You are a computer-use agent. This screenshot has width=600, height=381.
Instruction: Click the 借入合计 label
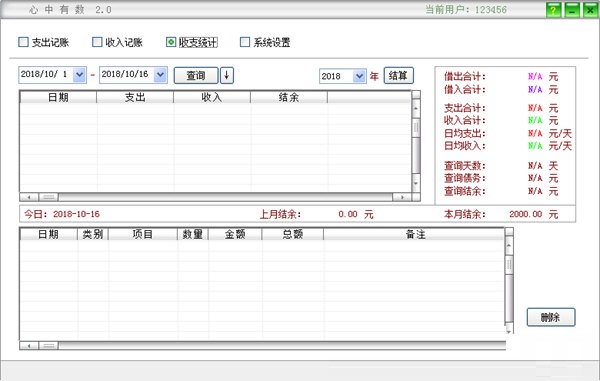[x=465, y=90]
